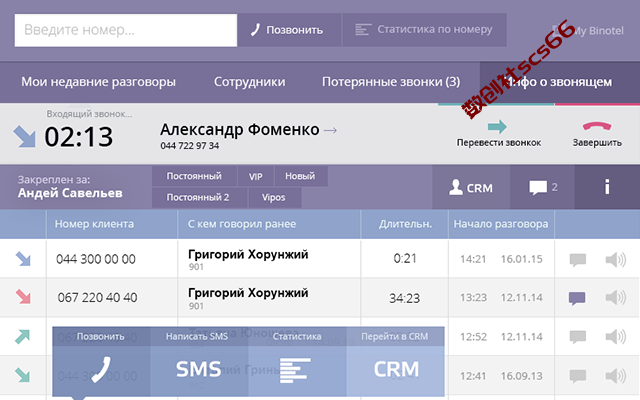Click popup Написать SMS option
This screenshot has height=400, width=640.
[199, 361]
